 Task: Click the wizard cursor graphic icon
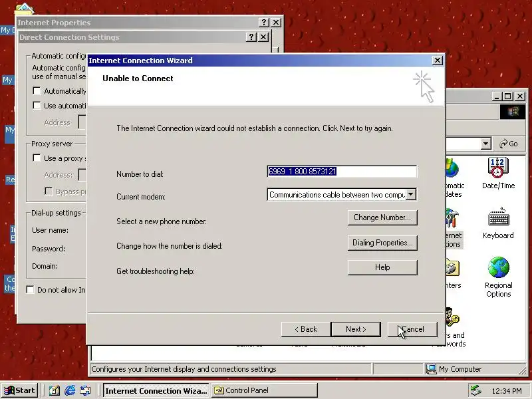point(424,86)
